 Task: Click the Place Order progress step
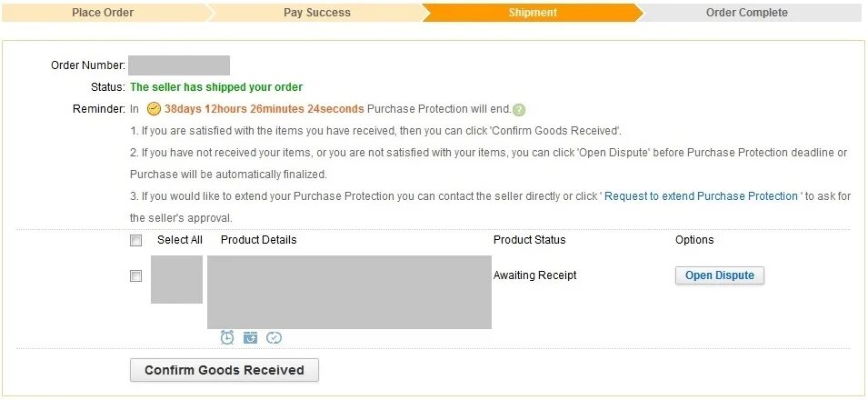(103, 13)
